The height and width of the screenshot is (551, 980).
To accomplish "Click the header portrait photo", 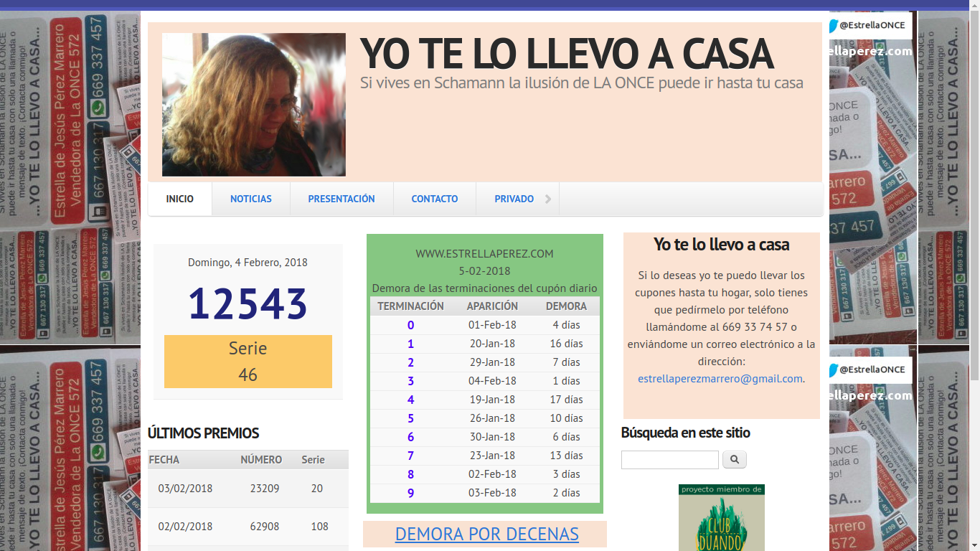I will (x=254, y=104).
